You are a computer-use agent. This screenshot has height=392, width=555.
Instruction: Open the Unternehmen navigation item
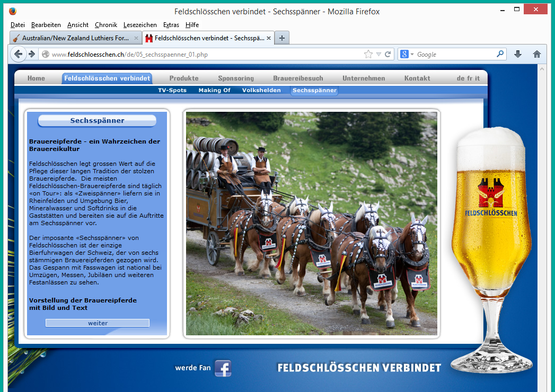(x=364, y=78)
